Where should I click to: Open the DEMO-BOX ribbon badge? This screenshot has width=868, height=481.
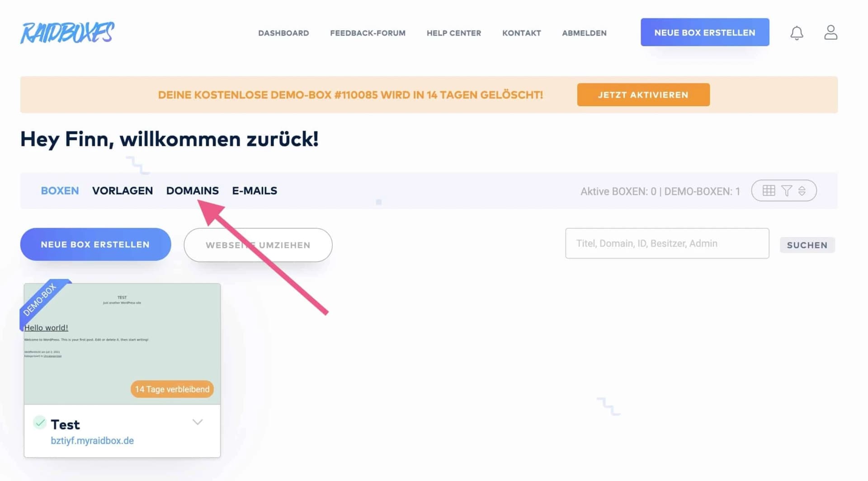[41, 304]
